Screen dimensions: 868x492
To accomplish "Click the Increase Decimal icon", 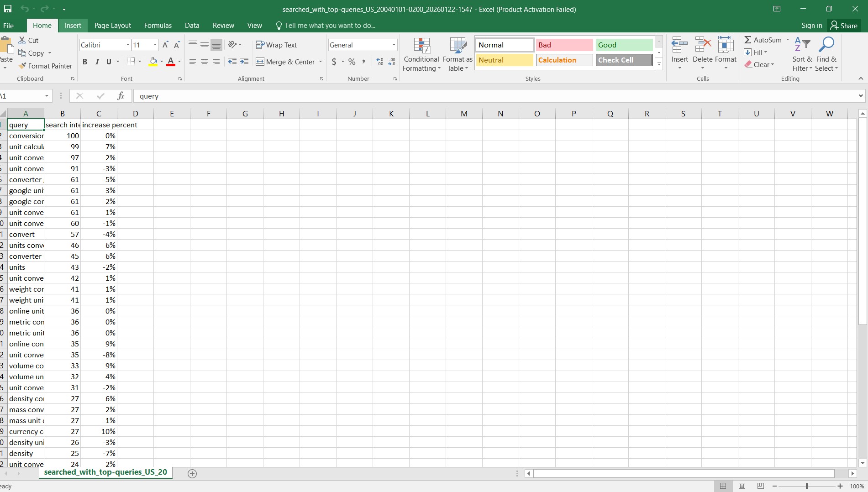I will tap(379, 62).
